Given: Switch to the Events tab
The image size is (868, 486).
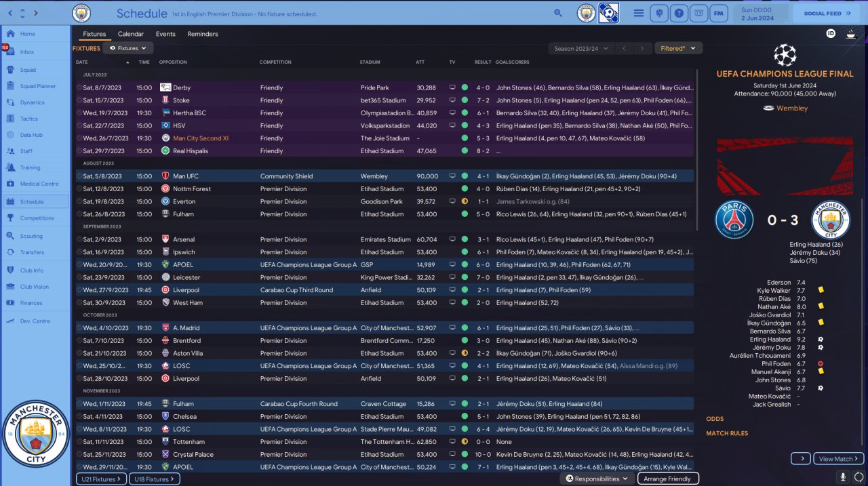Looking at the screenshot, I should pyautogui.click(x=165, y=34).
